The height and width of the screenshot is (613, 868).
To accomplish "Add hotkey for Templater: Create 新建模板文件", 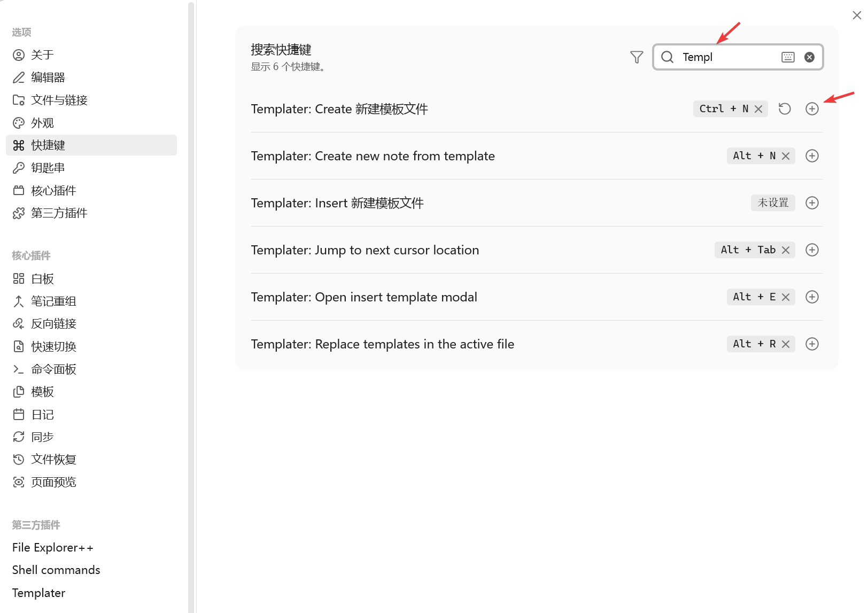I will pyautogui.click(x=812, y=109).
